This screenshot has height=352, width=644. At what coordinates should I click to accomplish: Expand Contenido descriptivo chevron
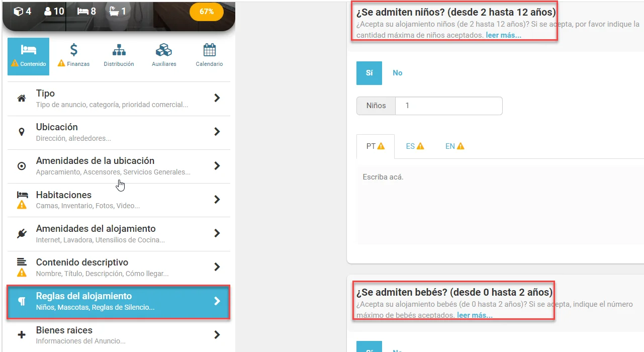(x=217, y=267)
